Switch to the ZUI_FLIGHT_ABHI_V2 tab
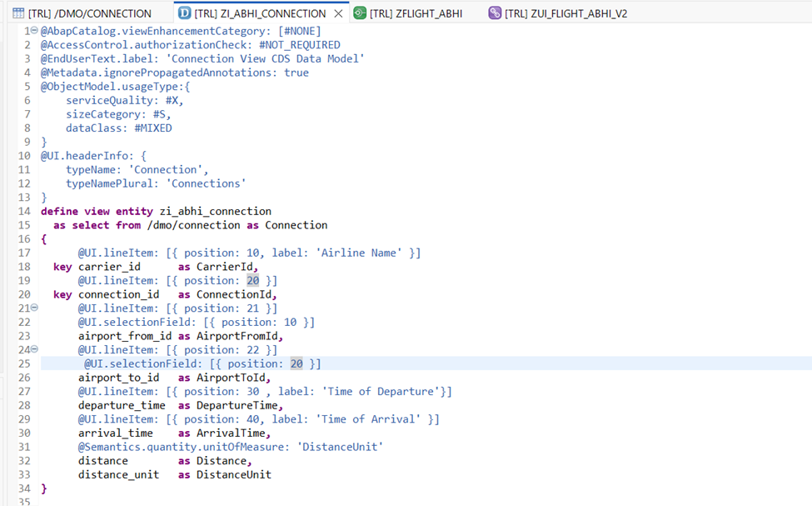Viewport: 812px width, 506px height. [x=565, y=13]
